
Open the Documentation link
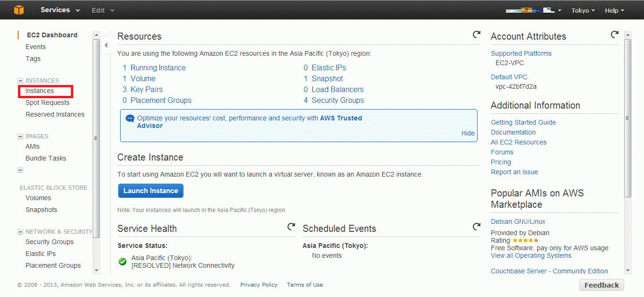pos(513,132)
